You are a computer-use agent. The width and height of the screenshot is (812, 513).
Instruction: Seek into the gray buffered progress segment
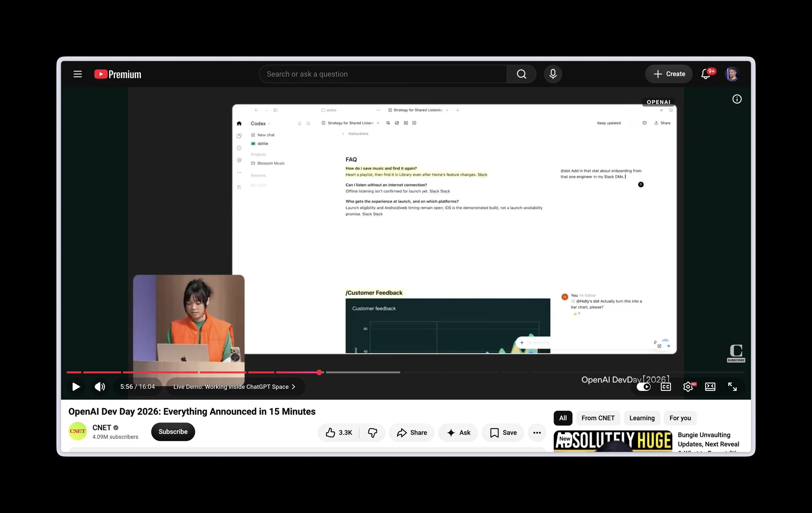point(363,372)
